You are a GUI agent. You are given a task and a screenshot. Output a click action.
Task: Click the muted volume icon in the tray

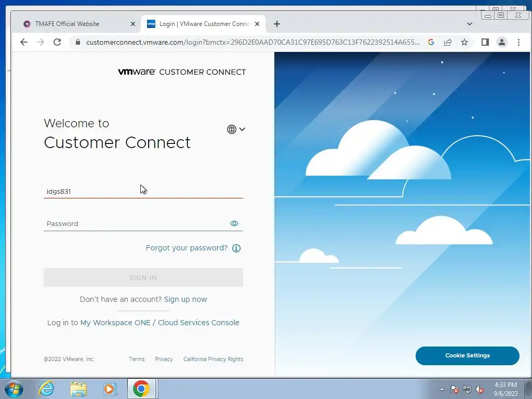(x=480, y=389)
